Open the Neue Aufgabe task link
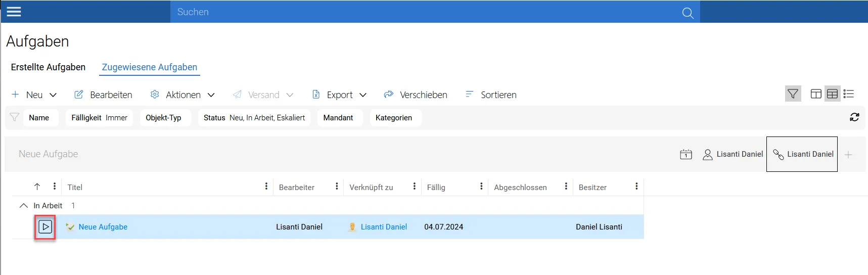Viewport: 868px width, 275px height. pyautogui.click(x=103, y=227)
